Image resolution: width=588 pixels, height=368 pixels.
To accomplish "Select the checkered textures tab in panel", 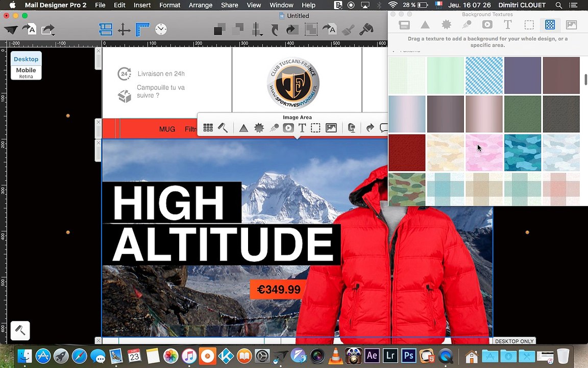I will [550, 25].
